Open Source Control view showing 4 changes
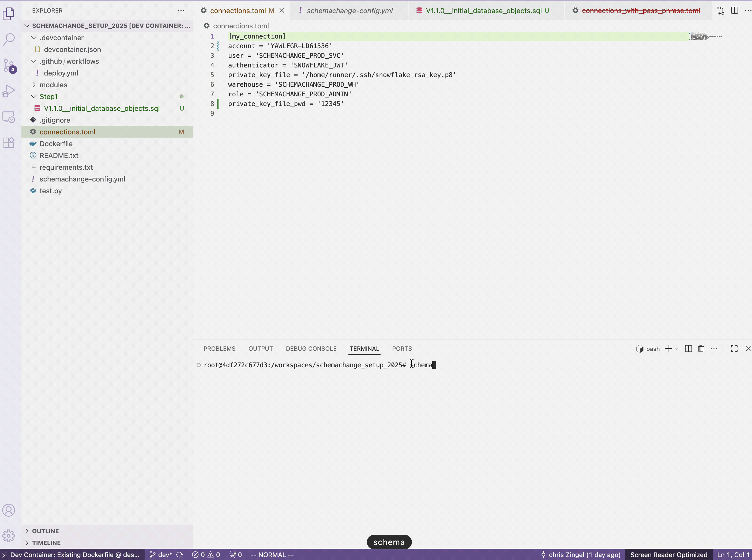The image size is (752, 560). 9,65
